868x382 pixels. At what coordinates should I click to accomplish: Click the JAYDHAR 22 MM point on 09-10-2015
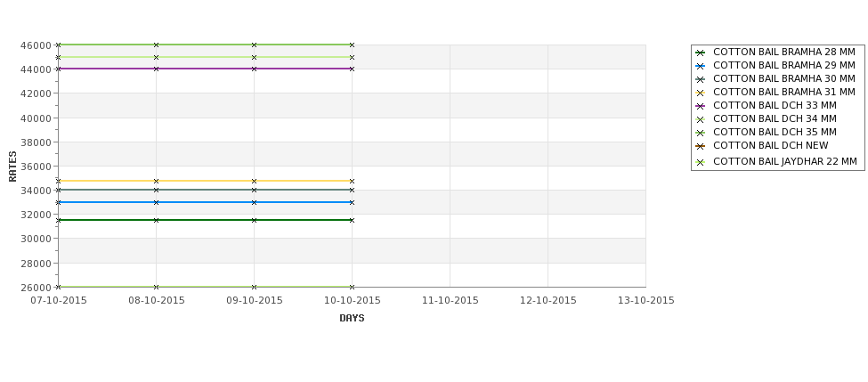pyautogui.click(x=254, y=287)
